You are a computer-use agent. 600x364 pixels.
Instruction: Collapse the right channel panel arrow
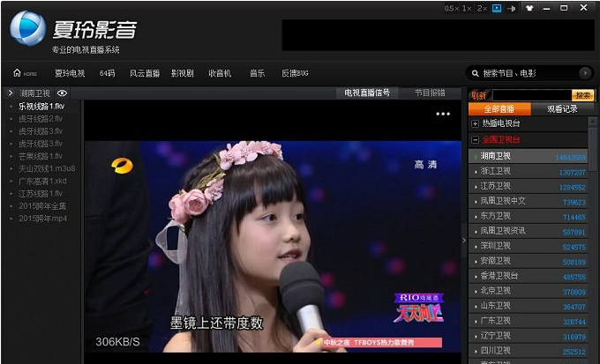(464, 241)
